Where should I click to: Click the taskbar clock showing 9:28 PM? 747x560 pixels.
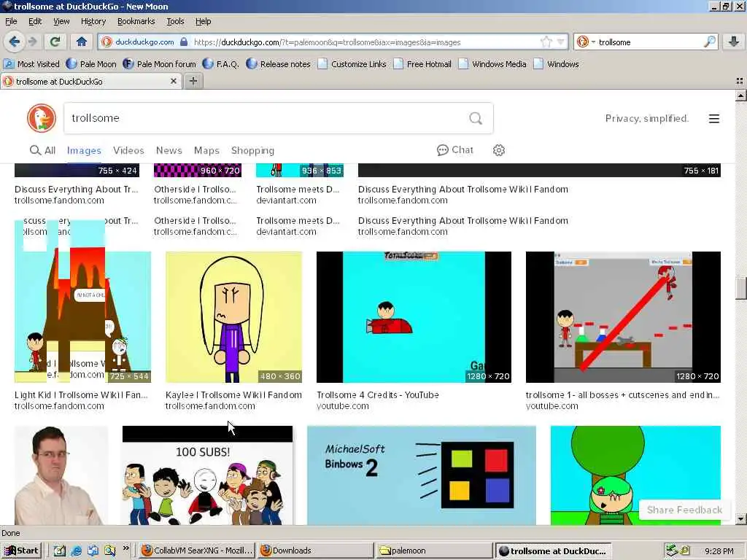point(719,551)
